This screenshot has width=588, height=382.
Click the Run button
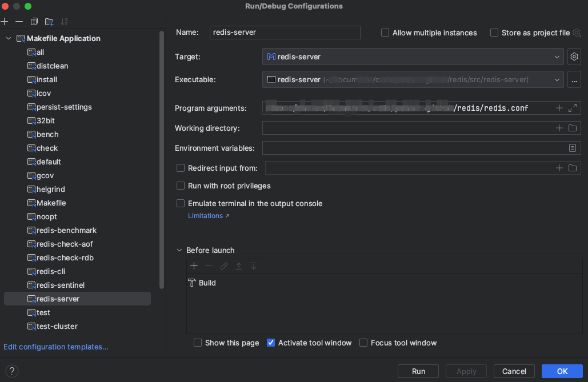coord(418,371)
